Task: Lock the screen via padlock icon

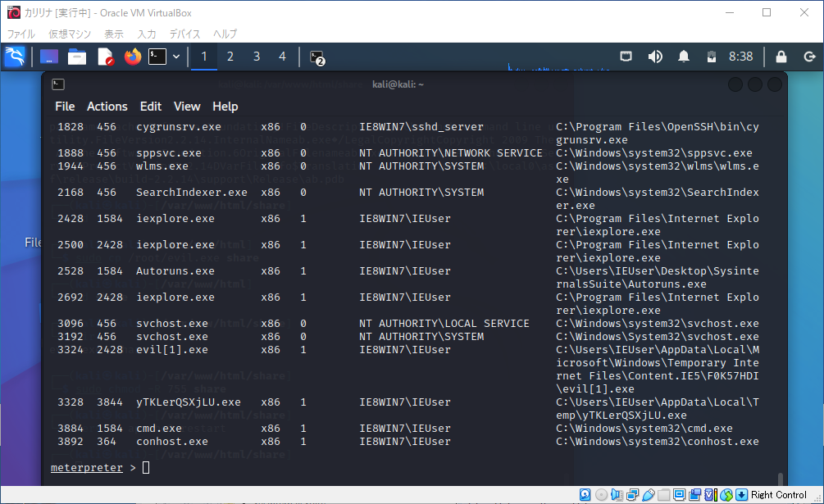Action: (x=781, y=57)
